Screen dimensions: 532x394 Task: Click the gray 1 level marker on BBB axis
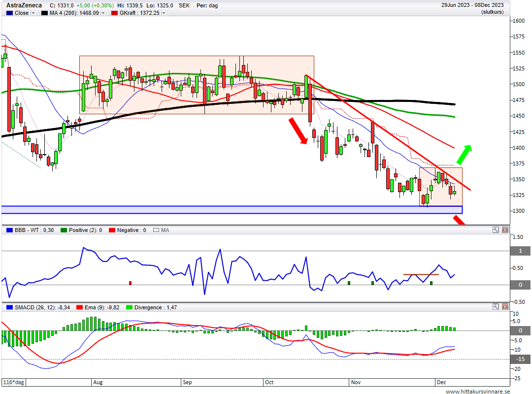(x=520, y=251)
